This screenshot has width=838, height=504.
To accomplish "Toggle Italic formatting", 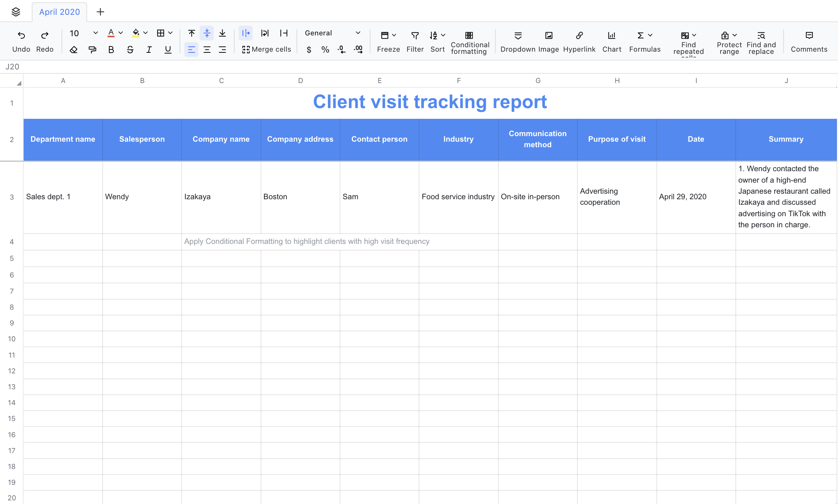I will (x=149, y=49).
